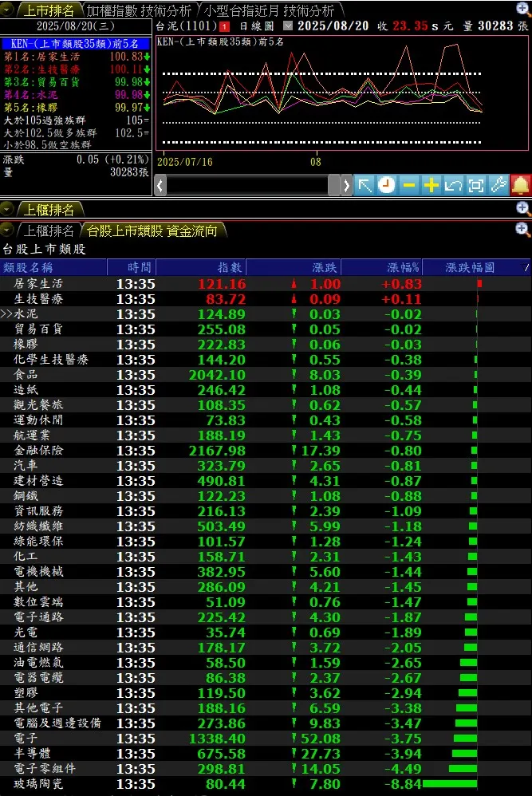Select 第5名:橡膠 ranking row
532x796 pixels.
click(x=76, y=107)
